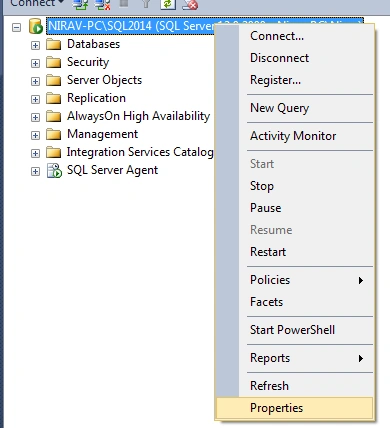
Task: Click the Connect Object Explorer toolbar icon
Action: (x=81, y=4)
